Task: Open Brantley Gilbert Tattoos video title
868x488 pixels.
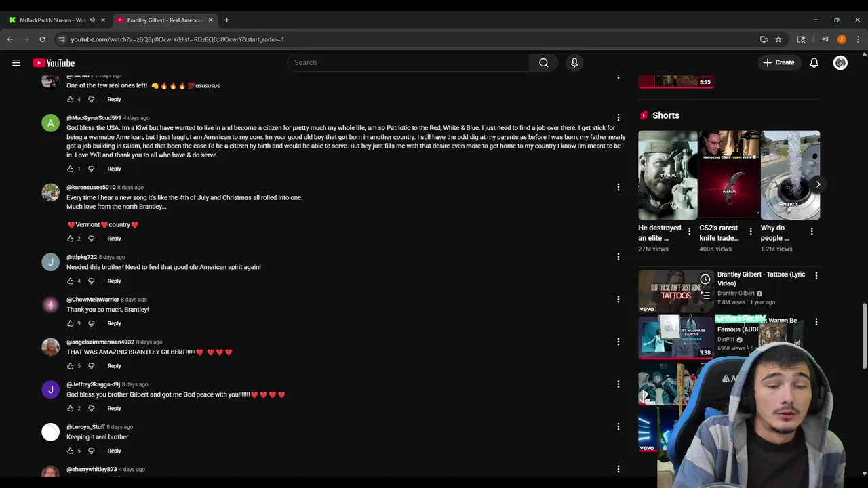Action: click(x=761, y=279)
